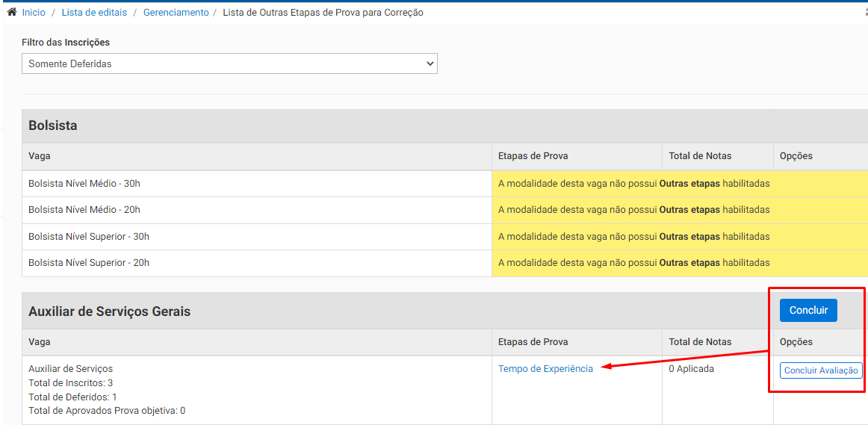Image resolution: width=868 pixels, height=425 pixels.
Task: Click the Concluir Avaliação button
Action: pyautogui.click(x=820, y=370)
